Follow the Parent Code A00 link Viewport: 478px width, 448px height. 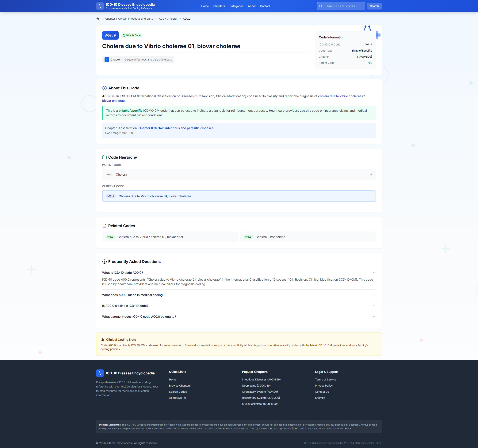pos(369,63)
